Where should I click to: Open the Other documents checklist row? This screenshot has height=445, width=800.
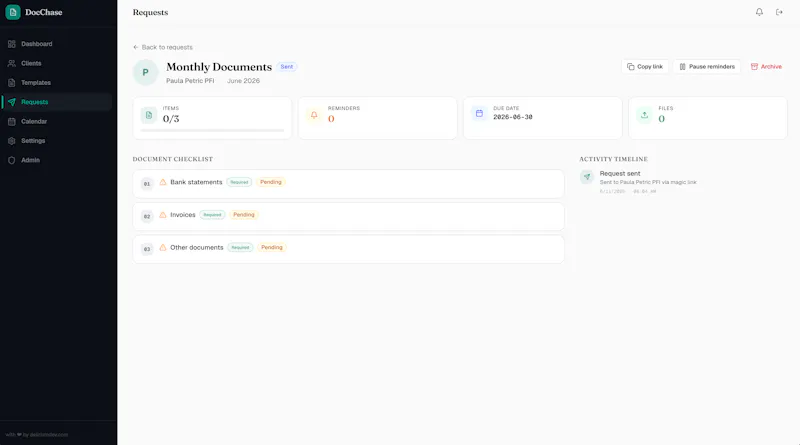[x=348, y=249]
